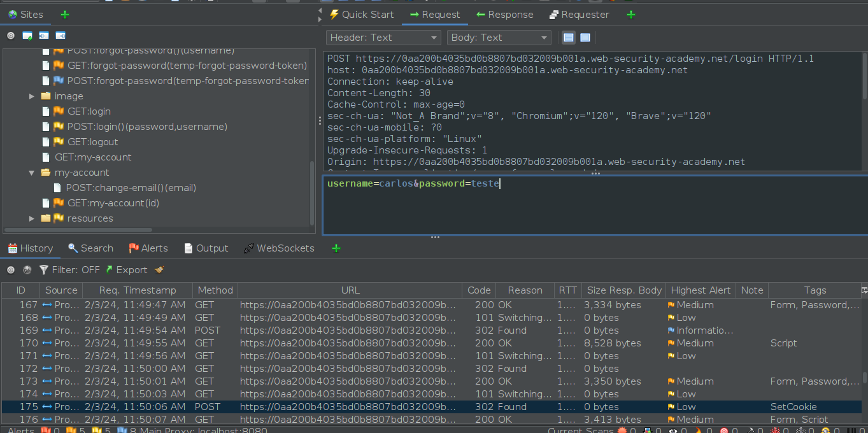Screen dimensions: 868x433
Task: Switch to the Response tab
Action: pyautogui.click(x=504, y=15)
